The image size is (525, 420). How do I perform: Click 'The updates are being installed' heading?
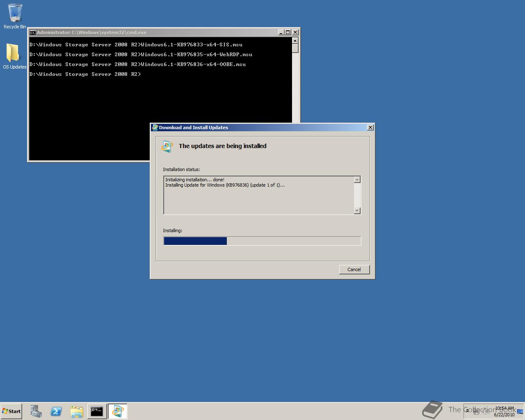pyautogui.click(x=223, y=146)
